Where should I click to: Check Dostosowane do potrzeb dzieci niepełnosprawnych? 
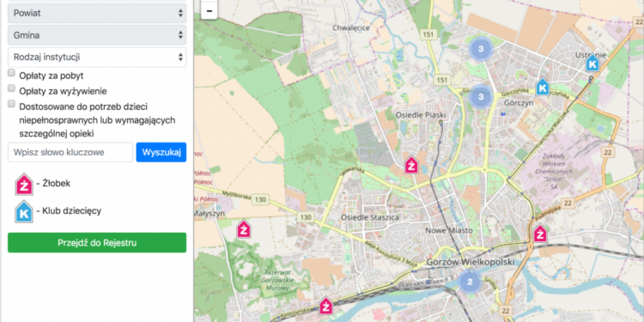(11, 104)
